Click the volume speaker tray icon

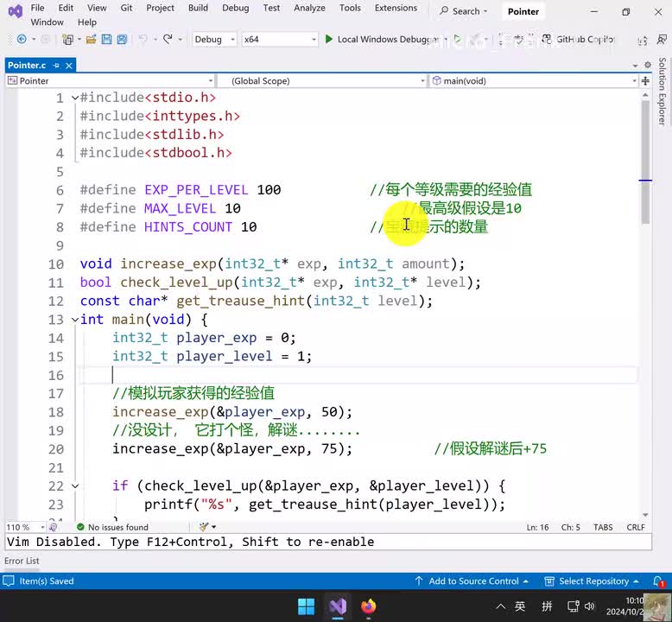pos(590,606)
